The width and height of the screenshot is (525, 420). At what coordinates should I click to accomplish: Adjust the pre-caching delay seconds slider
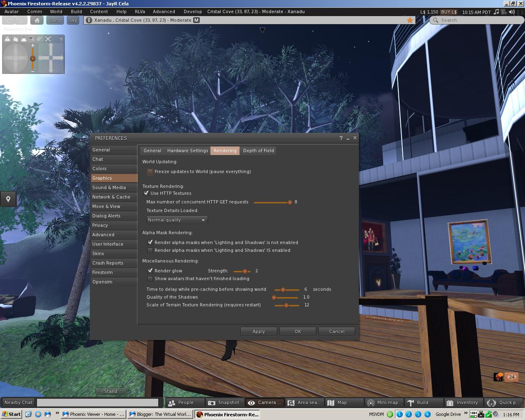pos(287,290)
